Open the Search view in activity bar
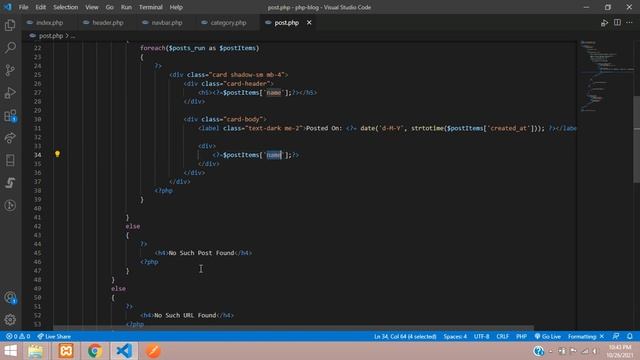Viewport: 640px width, 360px height. pos(10,47)
